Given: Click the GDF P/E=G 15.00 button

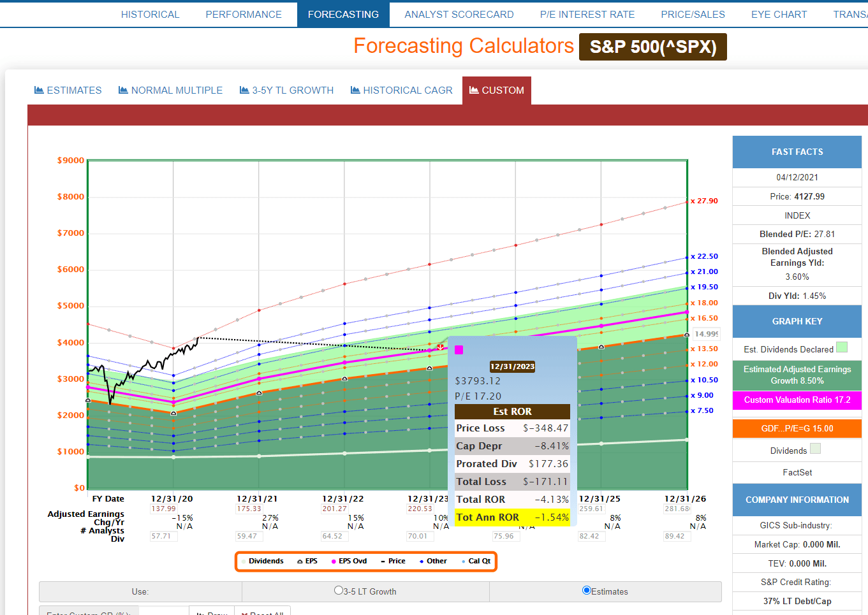Looking at the screenshot, I should (x=797, y=429).
